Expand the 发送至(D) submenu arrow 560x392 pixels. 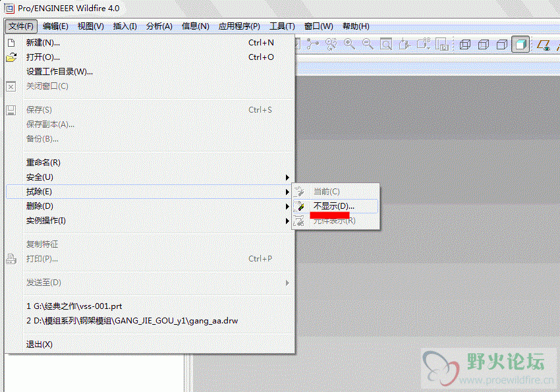[287, 283]
